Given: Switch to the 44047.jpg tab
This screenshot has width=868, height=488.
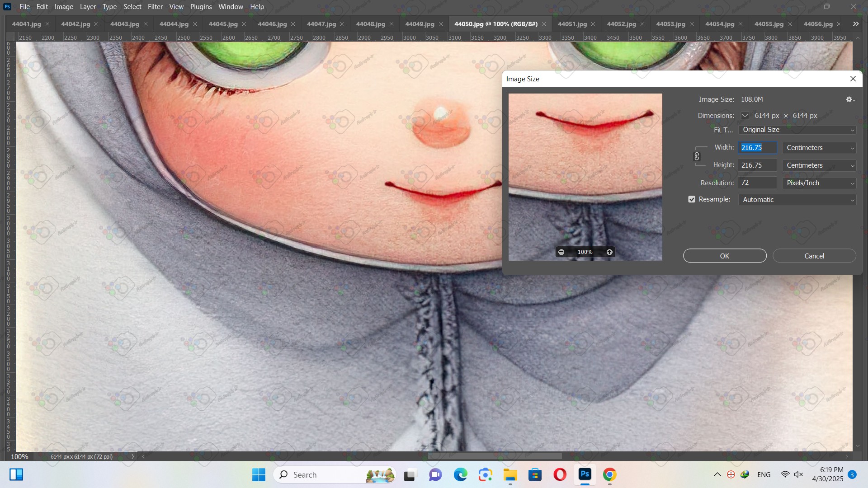Looking at the screenshot, I should [321, 24].
